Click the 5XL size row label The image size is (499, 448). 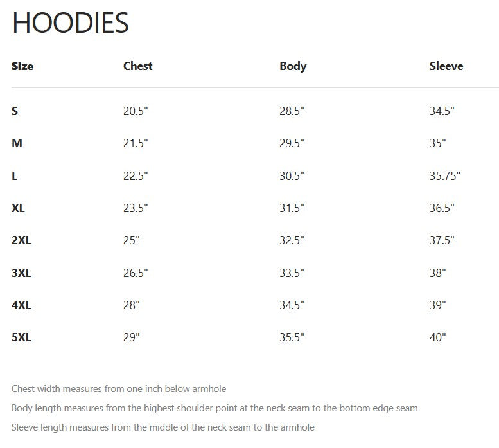(x=21, y=337)
